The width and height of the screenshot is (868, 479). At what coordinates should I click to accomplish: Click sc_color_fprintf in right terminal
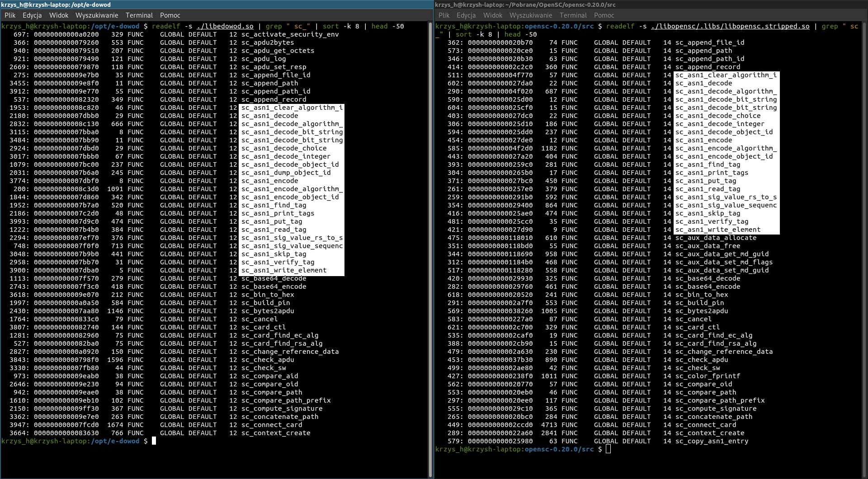point(708,376)
